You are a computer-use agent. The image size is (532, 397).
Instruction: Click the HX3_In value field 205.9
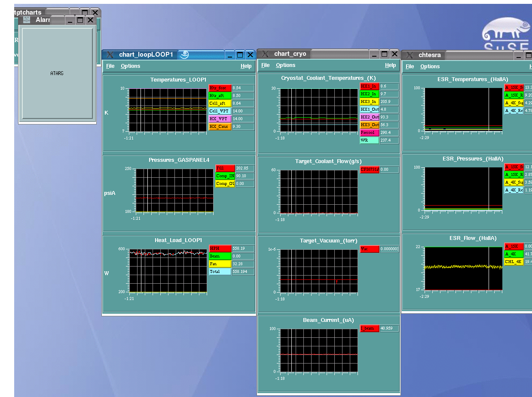pyautogui.click(x=389, y=102)
